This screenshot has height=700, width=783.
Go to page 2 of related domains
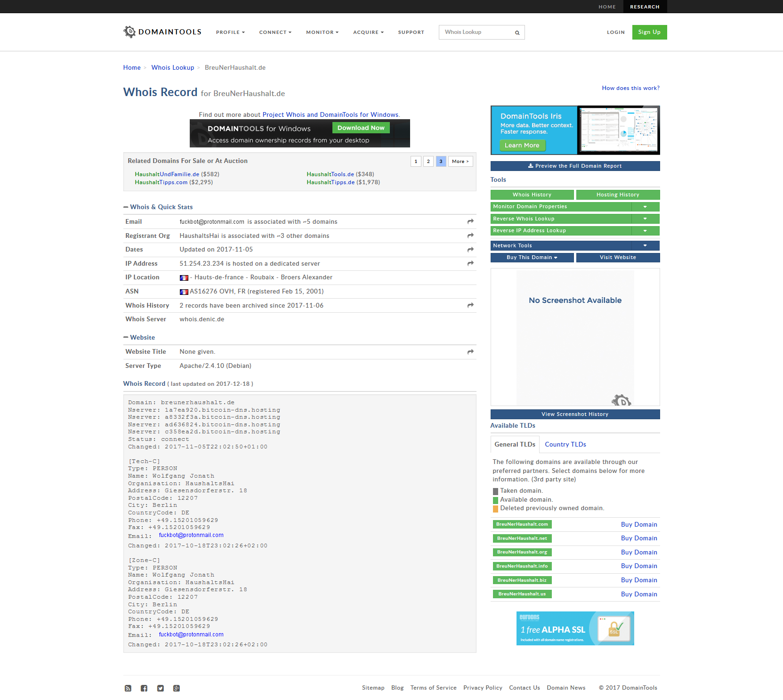pyautogui.click(x=428, y=162)
